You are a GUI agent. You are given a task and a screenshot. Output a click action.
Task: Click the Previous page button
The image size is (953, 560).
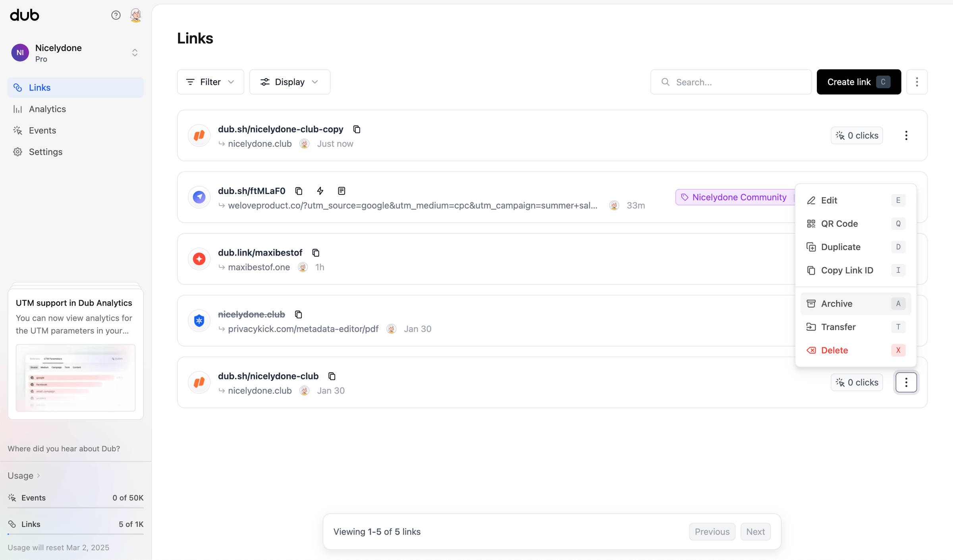point(712,532)
